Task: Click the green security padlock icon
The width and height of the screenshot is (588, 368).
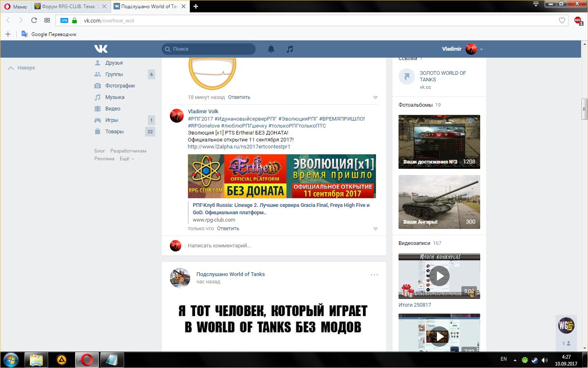Action: 74,20
